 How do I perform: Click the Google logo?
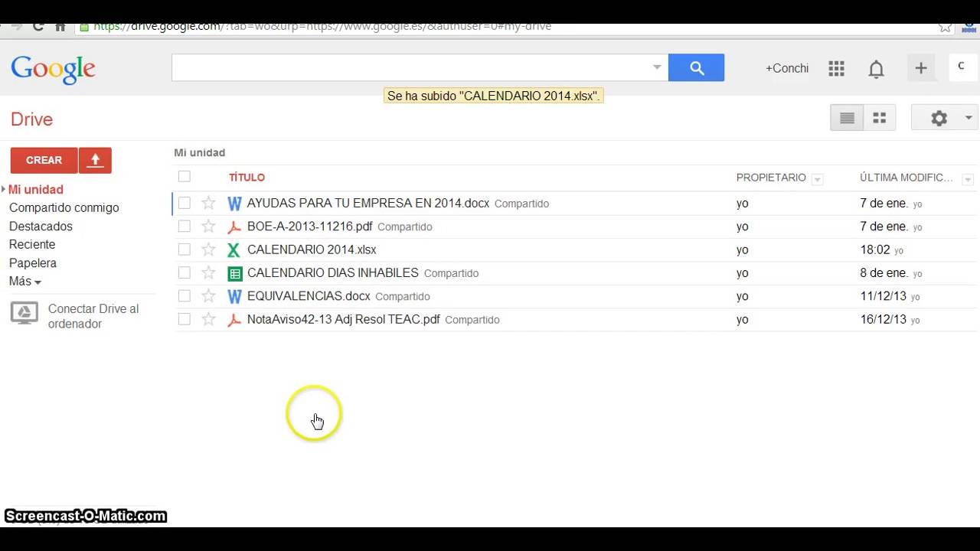tap(53, 70)
